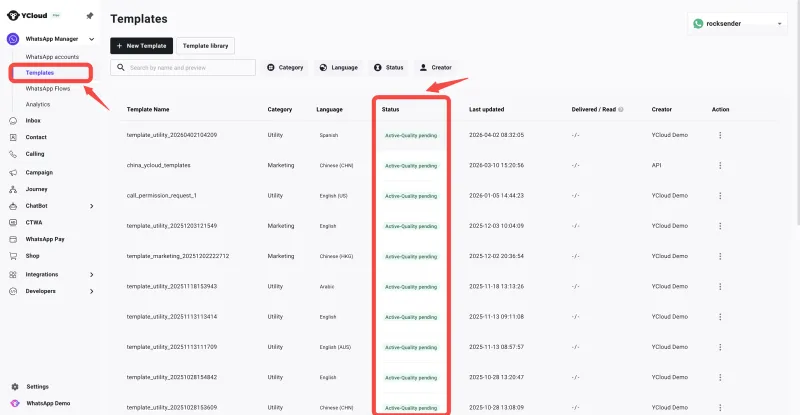Open the Inbox sidebar icon
Screen dimensions: 800x415
[x=13, y=120]
